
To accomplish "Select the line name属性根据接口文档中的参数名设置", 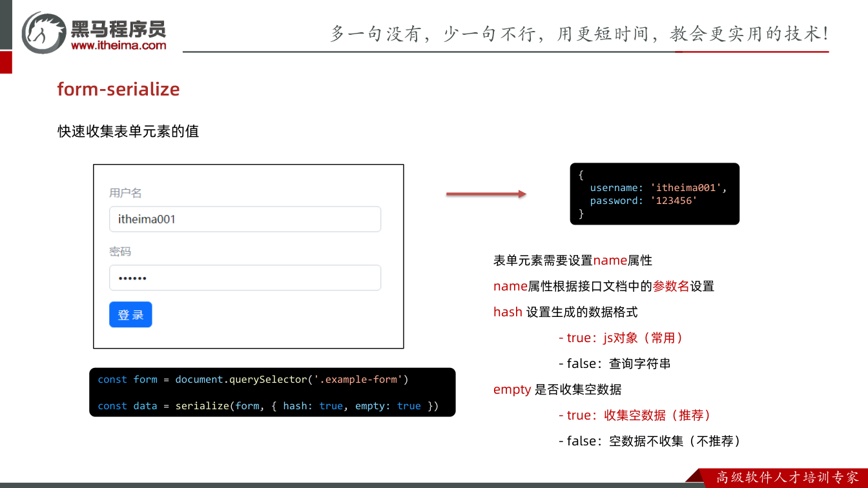I will (x=604, y=286).
